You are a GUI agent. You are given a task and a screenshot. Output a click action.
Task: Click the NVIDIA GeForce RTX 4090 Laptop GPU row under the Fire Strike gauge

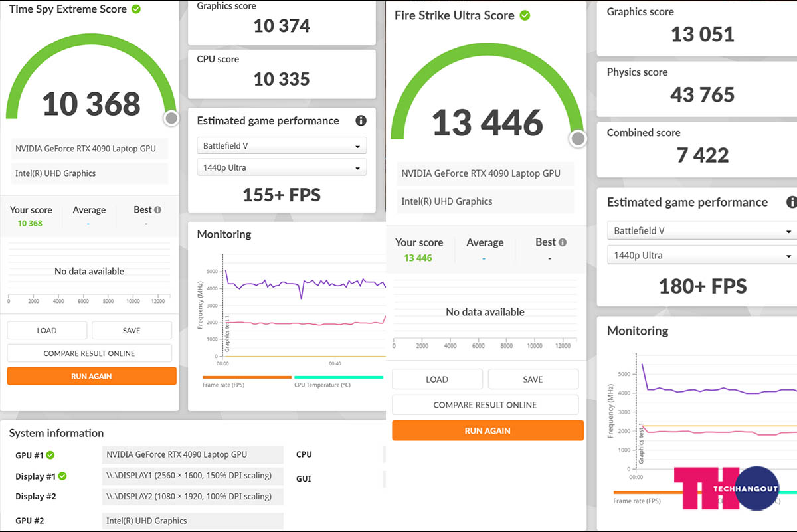click(x=486, y=174)
